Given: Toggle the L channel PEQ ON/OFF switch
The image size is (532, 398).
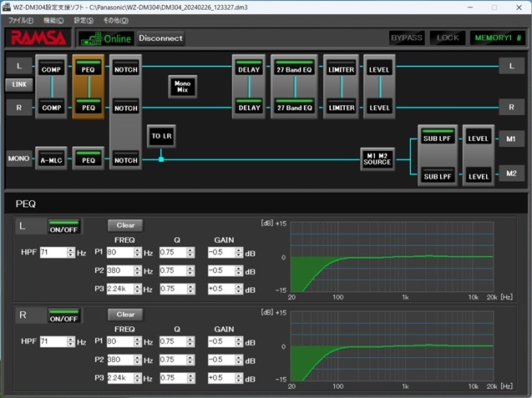Looking at the screenshot, I should click(x=63, y=227).
